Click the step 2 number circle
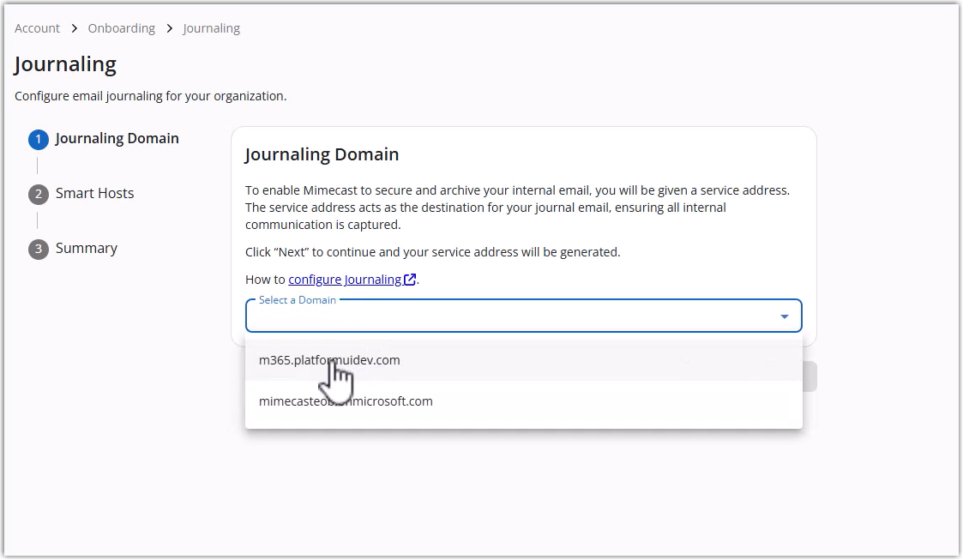This screenshot has height=560, width=963. (x=39, y=194)
